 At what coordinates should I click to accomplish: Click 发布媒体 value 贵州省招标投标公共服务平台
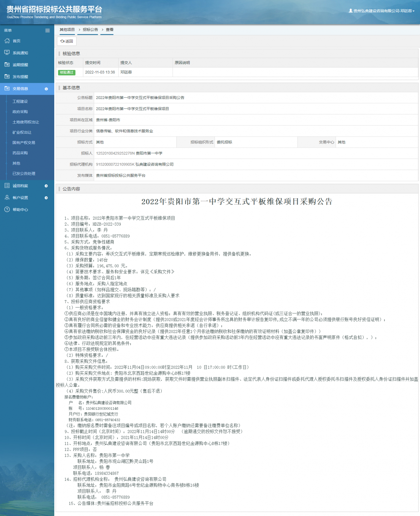pyautogui.click(x=121, y=176)
